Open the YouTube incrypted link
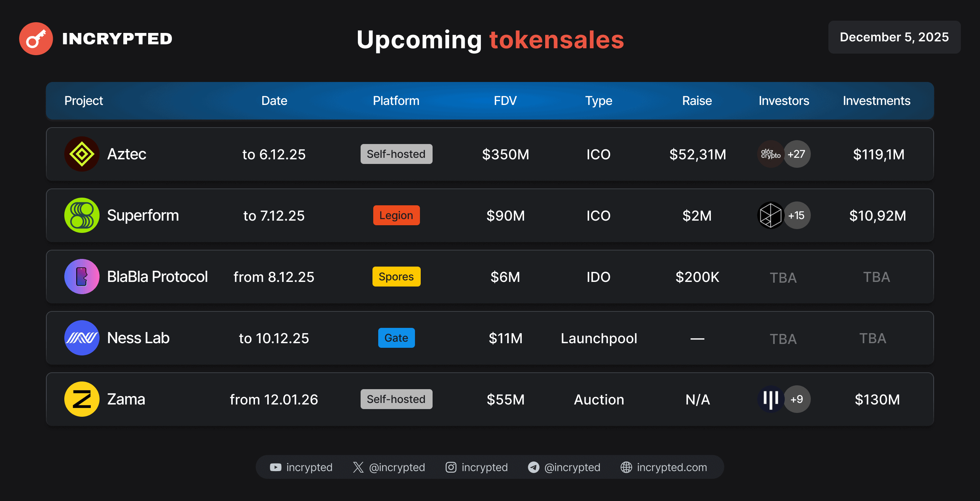The height and width of the screenshot is (501, 980). (301, 467)
